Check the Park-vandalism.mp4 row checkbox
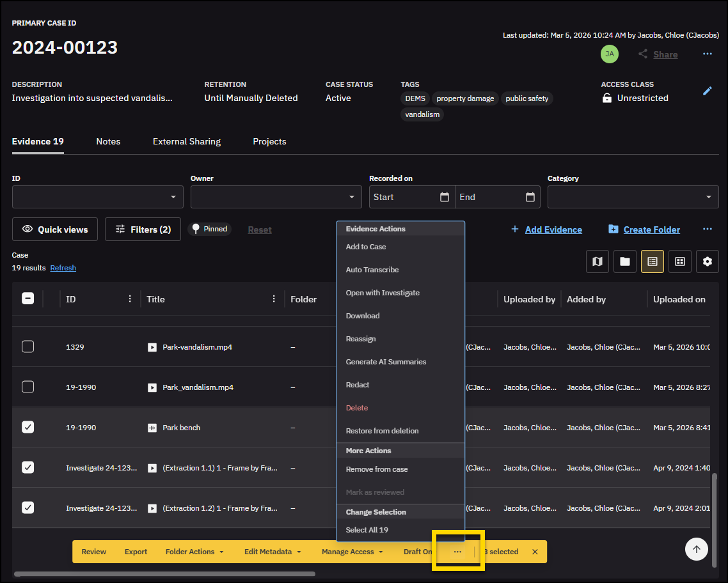728x583 pixels. [28, 347]
